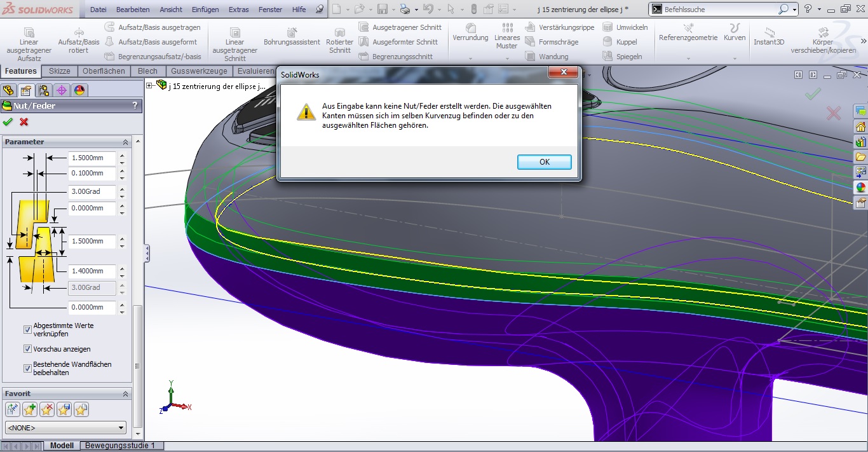Click Formschräge draft tool
Screen dimensions: 868x452
coord(552,42)
